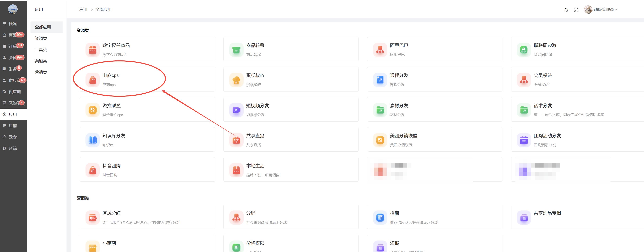This screenshot has width=644, height=252.
Task: Switch to 工具类 category
Action: click(41, 50)
